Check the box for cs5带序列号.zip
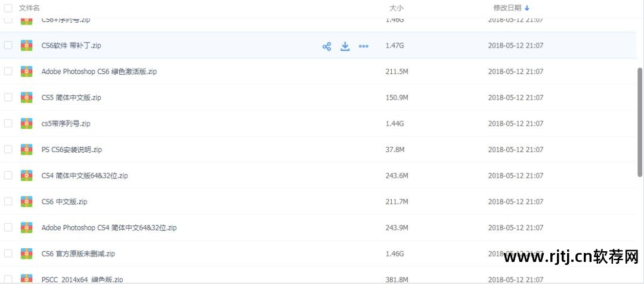This screenshot has height=284, width=644. pos(8,124)
